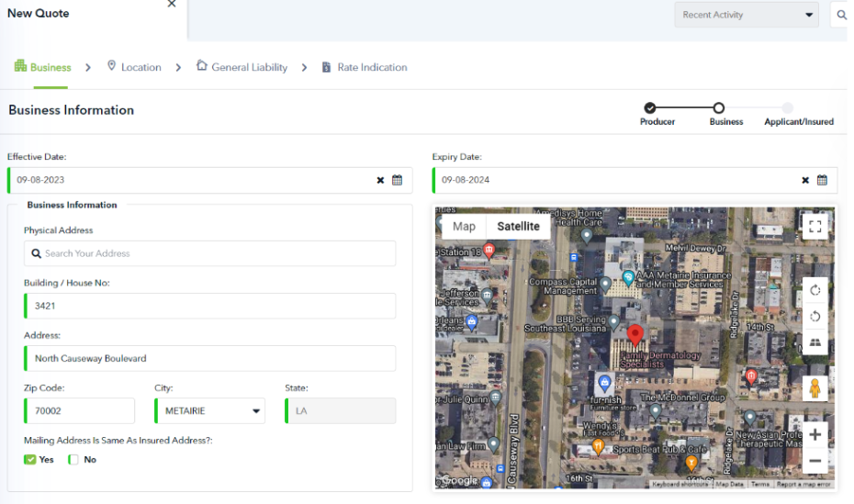This screenshot has width=854, height=504.
Task: Zoom in on the map
Action: pyautogui.click(x=815, y=434)
